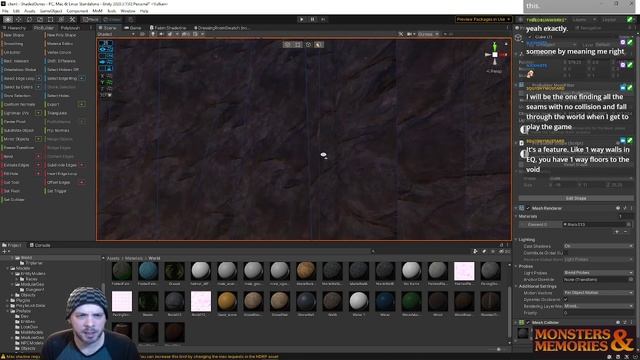Toggle Contribute Global Illumination checkbox
This screenshot has height=360, width=640.
[x=566, y=253]
